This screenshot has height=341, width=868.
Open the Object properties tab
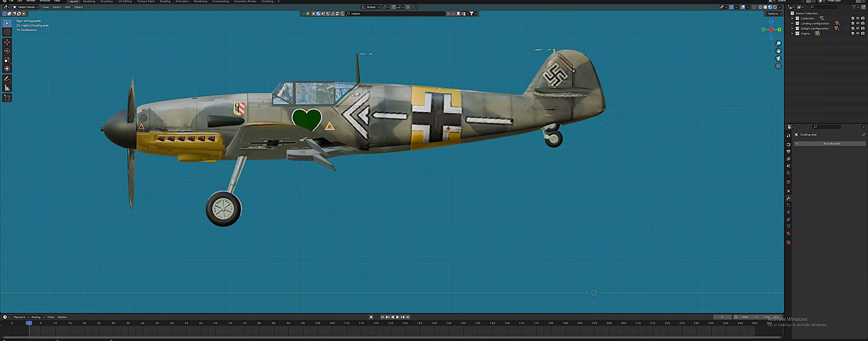coord(789,191)
